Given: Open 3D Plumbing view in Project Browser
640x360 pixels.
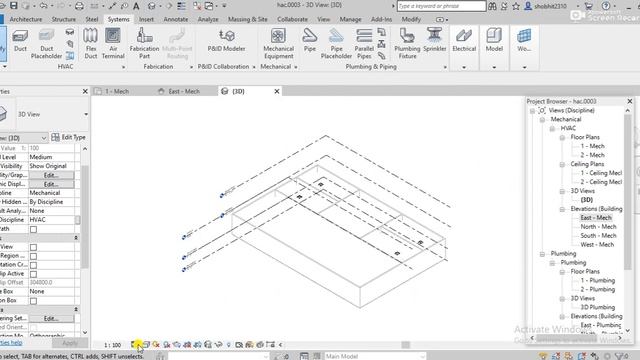Looking at the screenshot, I should coord(598,307).
